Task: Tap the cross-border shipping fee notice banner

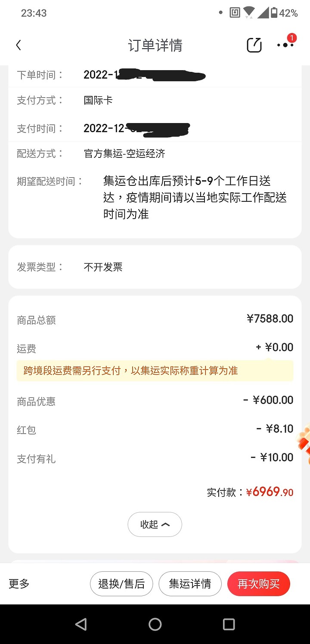Action: [155, 370]
